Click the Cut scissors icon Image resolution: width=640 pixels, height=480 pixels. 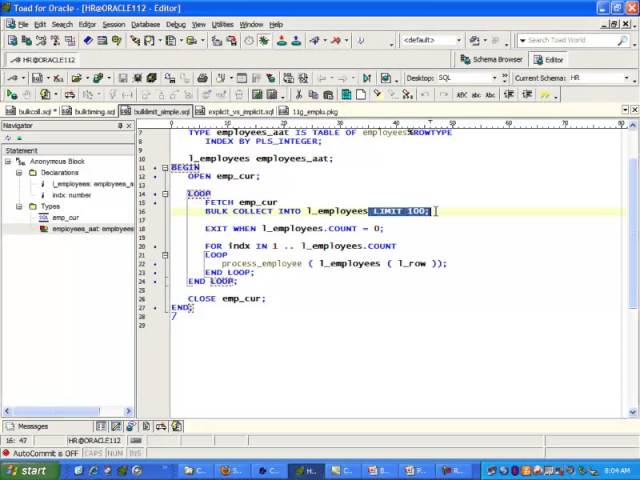299,95
